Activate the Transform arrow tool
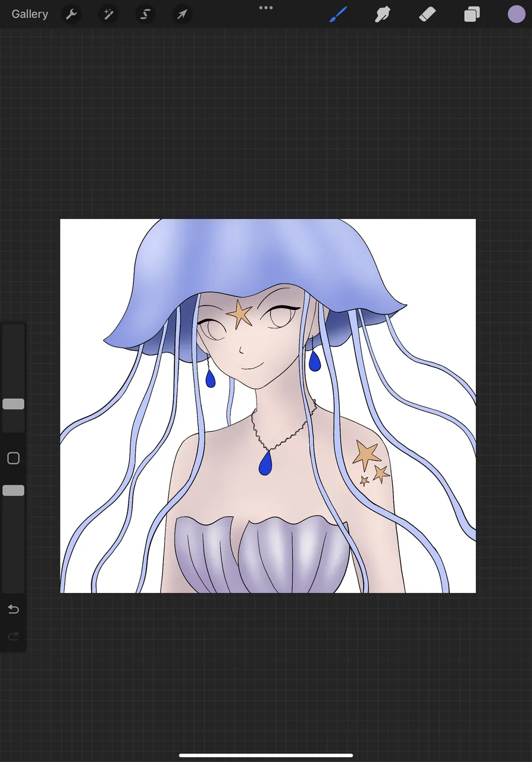The width and height of the screenshot is (532, 762). 182,14
